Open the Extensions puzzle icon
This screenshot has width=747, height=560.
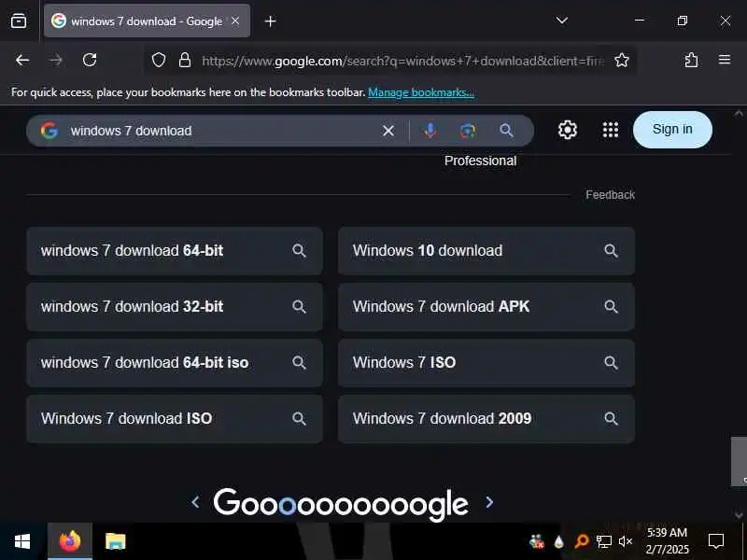point(691,60)
